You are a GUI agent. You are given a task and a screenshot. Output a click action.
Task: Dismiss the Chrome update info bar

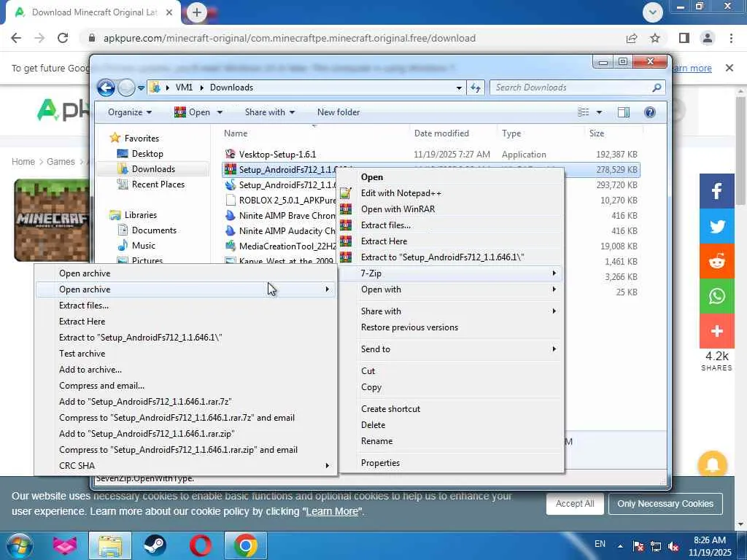point(729,68)
